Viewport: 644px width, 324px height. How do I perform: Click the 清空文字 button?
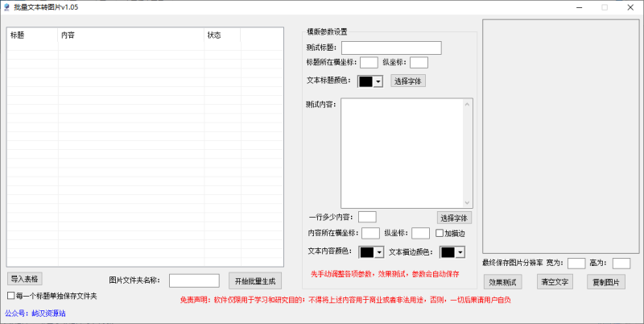(x=555, y=282)
